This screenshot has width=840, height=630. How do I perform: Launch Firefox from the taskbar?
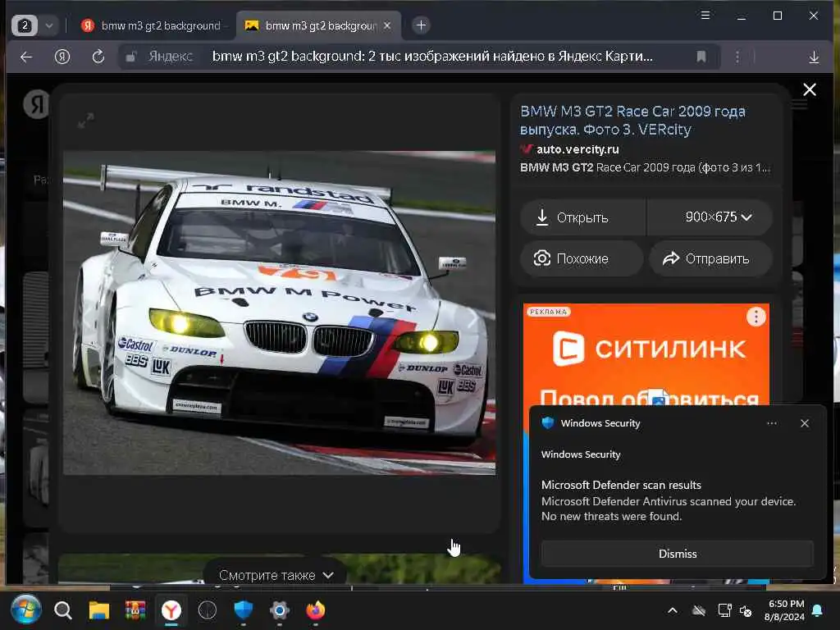[316, 610]
